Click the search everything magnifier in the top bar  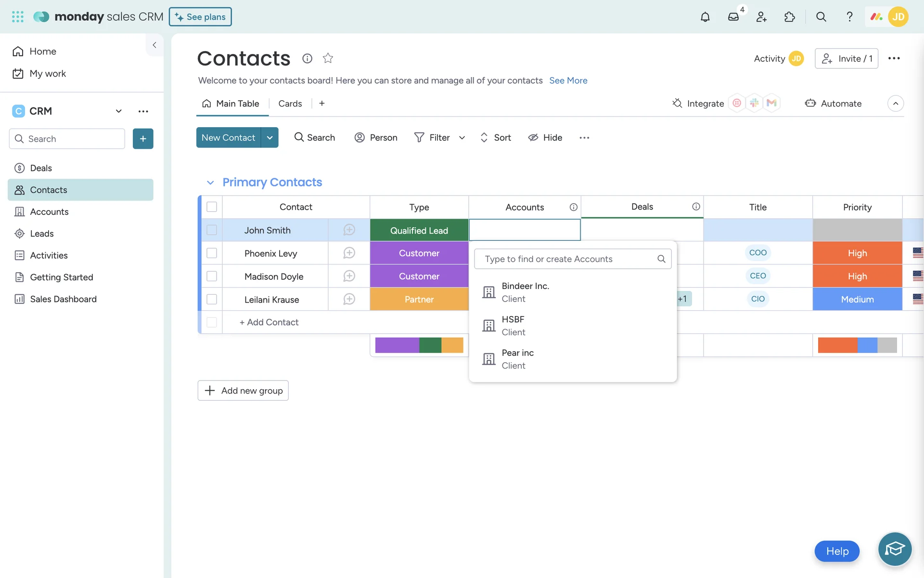pos(821,17)
